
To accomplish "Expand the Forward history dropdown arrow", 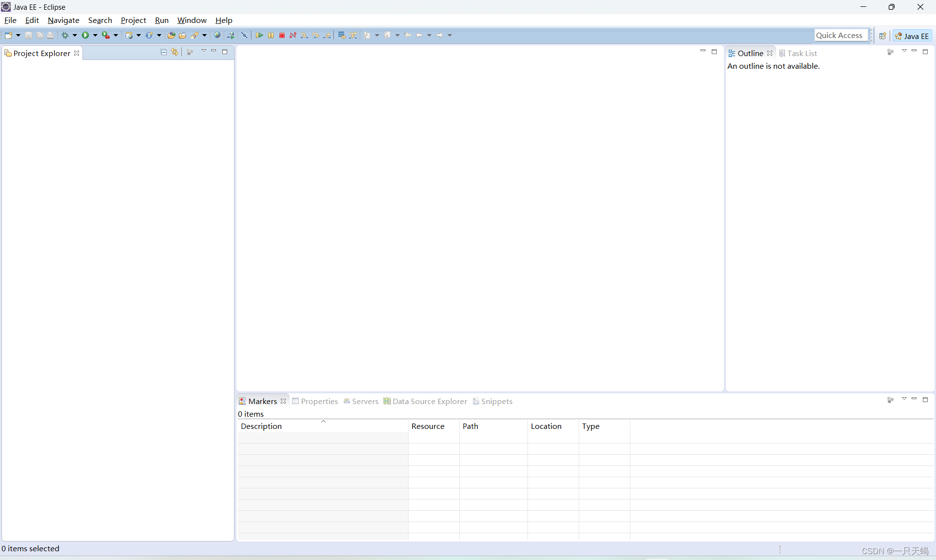I will click(449, 35).
